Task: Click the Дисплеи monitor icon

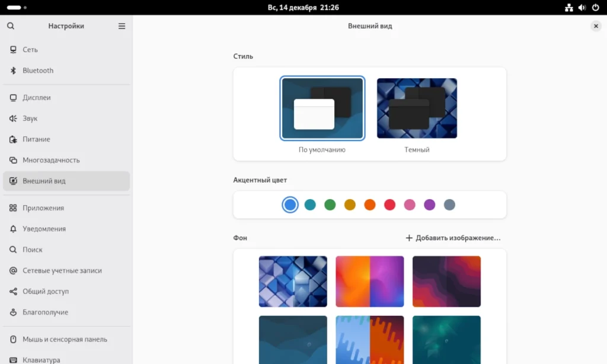Action: tap(13, 98)
